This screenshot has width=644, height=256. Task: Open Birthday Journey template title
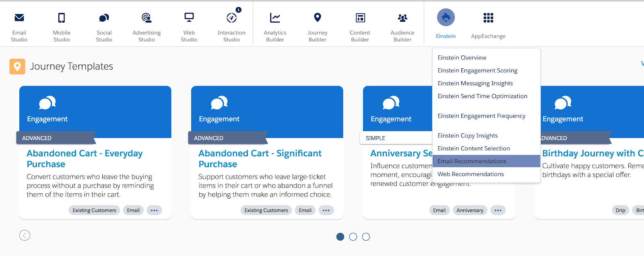pos(593,154)
